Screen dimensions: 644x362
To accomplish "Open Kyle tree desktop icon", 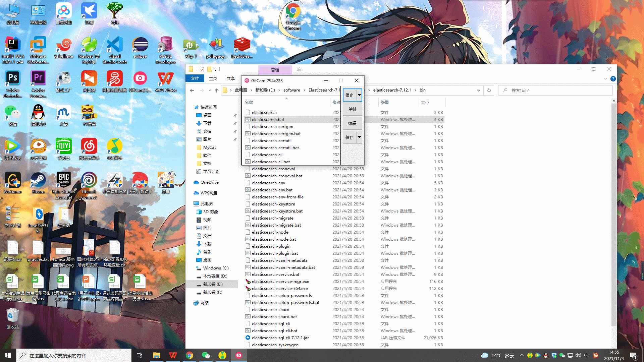I will [115, 14].
